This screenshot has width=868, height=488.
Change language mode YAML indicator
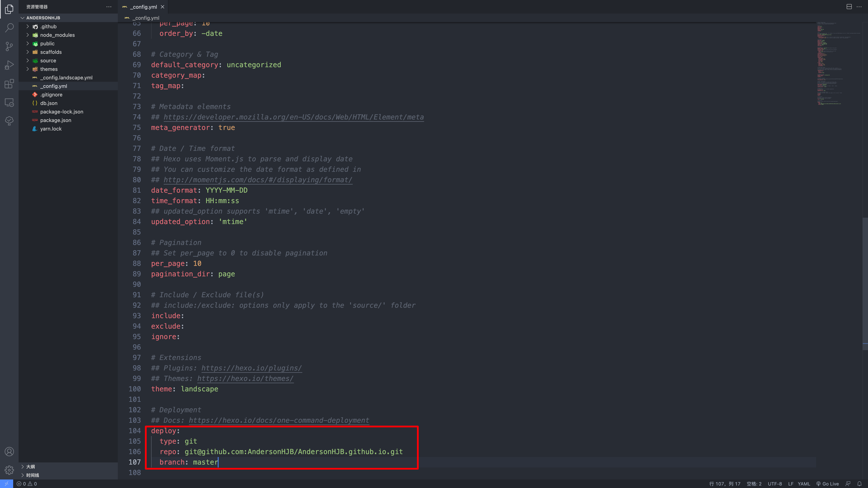click(x=804, y=484)
